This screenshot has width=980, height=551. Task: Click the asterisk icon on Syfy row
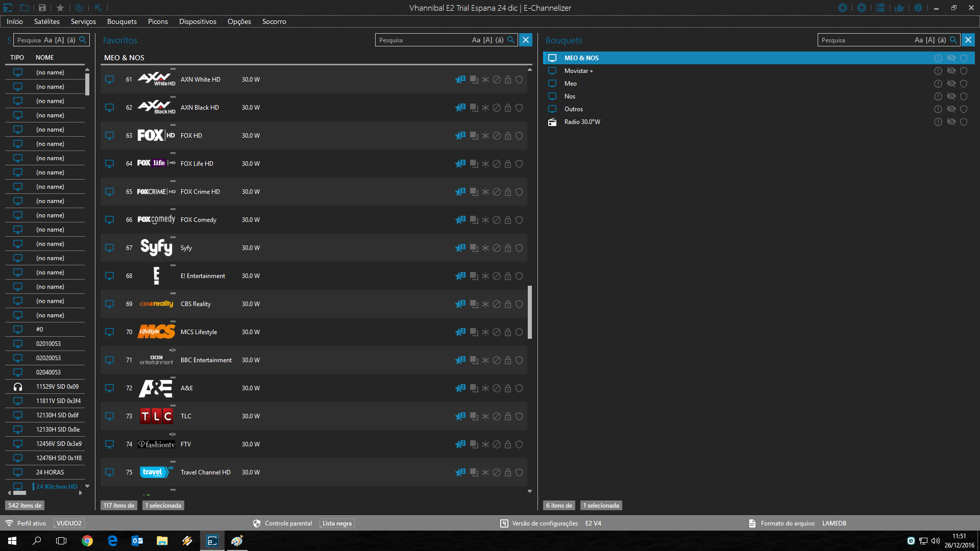pos(485,248)
